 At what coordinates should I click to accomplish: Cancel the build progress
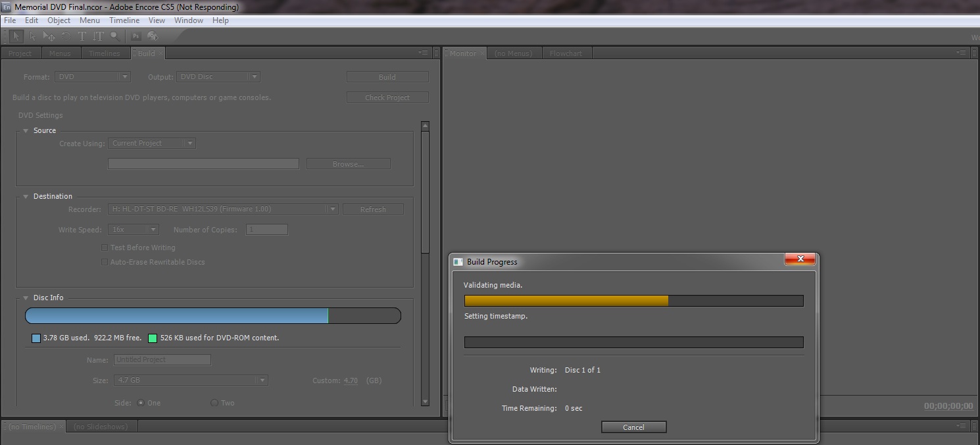[x=633, y=427]
